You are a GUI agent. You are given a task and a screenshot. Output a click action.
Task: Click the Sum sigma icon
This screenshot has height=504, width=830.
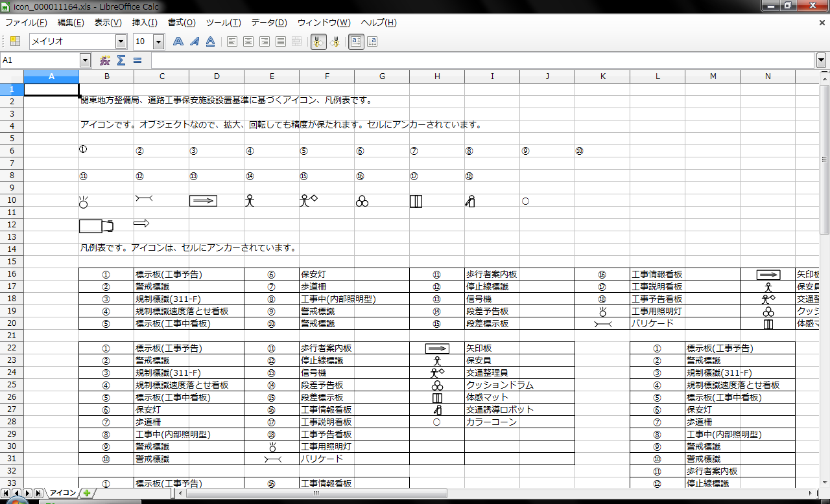click(x=121, y=60)
